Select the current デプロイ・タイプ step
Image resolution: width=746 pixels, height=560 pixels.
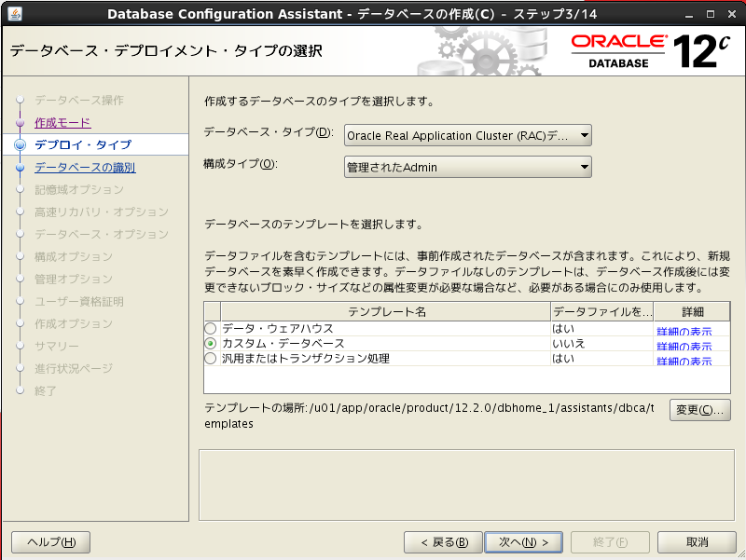tap(83, 144)
